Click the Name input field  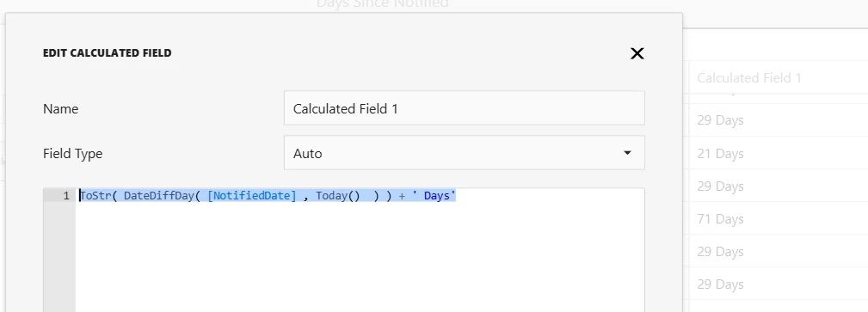tap(464, 108)
